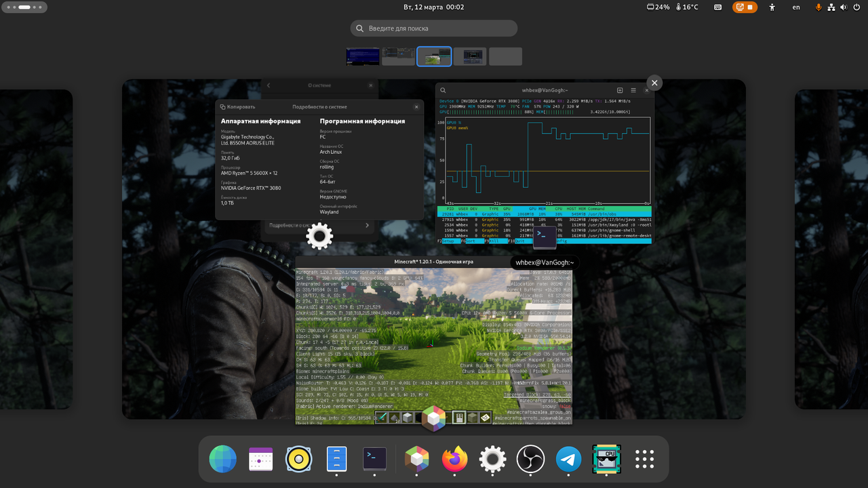Viewport: 868px width, 488px height.
Task: Click back arrow in 'О системе' window
Action: coord(269,85)
